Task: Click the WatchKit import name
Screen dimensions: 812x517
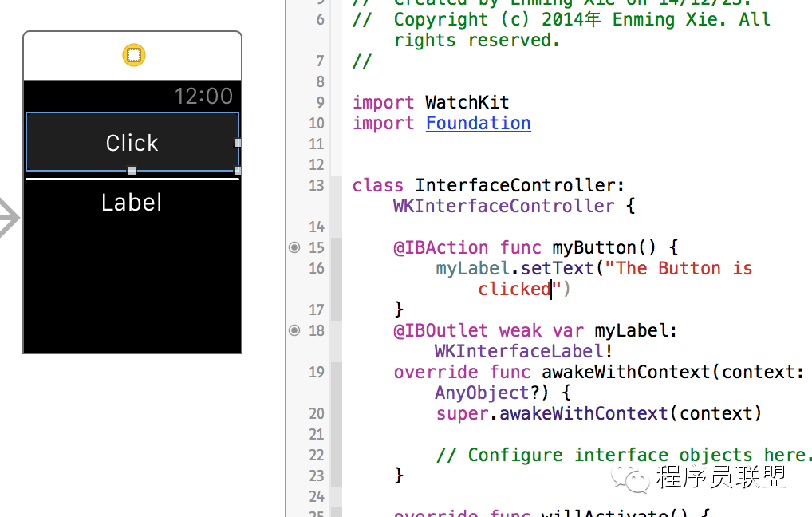Action: tap(467, 103)
